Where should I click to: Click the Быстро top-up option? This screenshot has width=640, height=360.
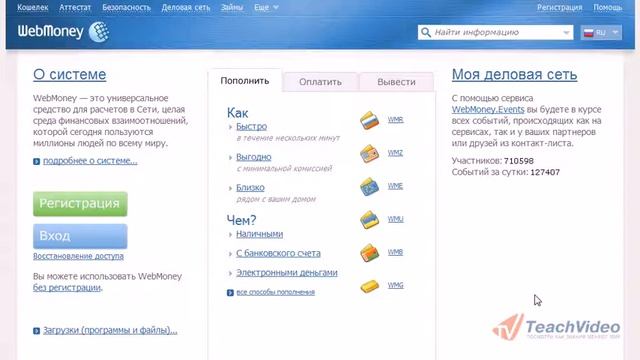coord(251,127)
